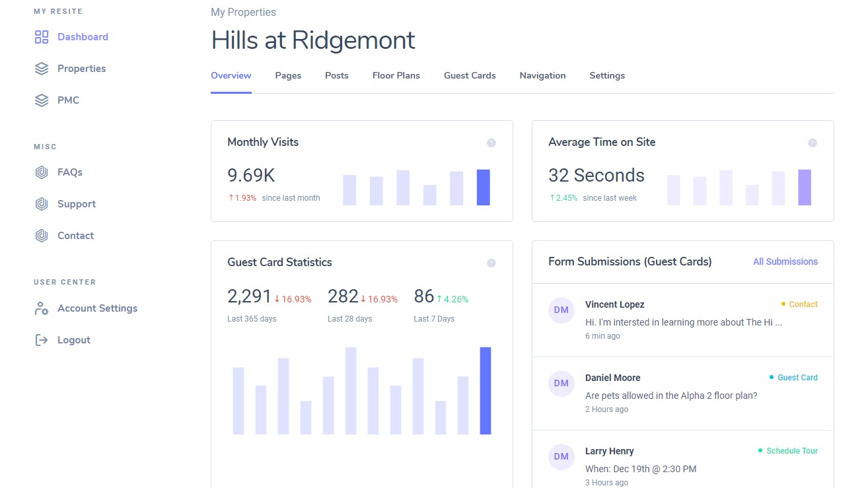Click the Monthly Visits help icon
This screenshot has height=488, width=868.
(x=491, y=143)
